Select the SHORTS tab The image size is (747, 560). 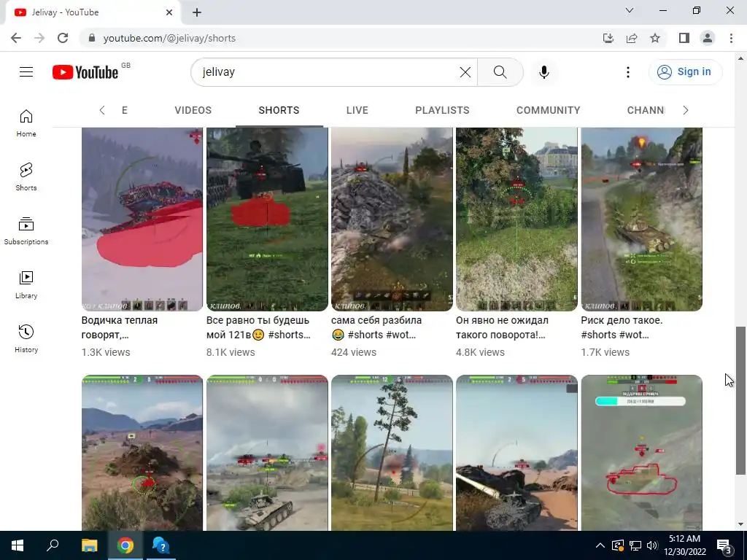click(279, 110)
